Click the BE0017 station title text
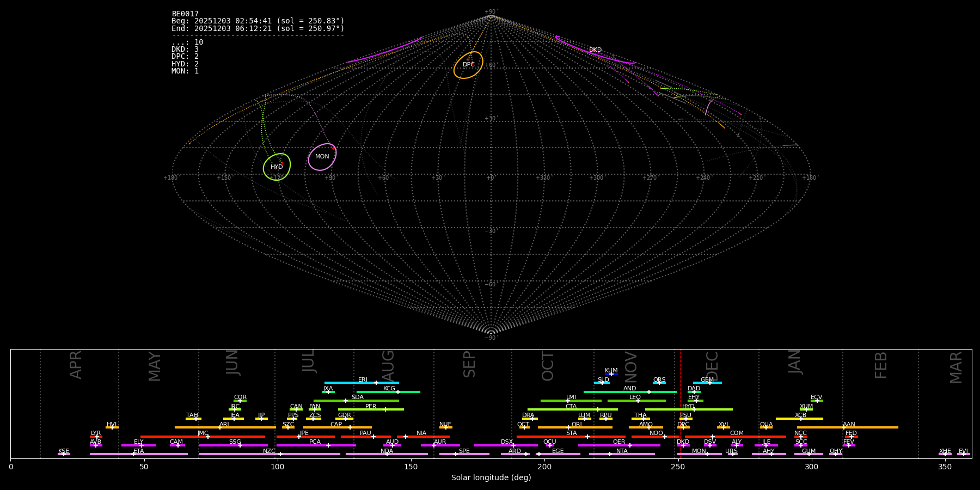Screen dimensions: 980x490 tap(185, 14)
